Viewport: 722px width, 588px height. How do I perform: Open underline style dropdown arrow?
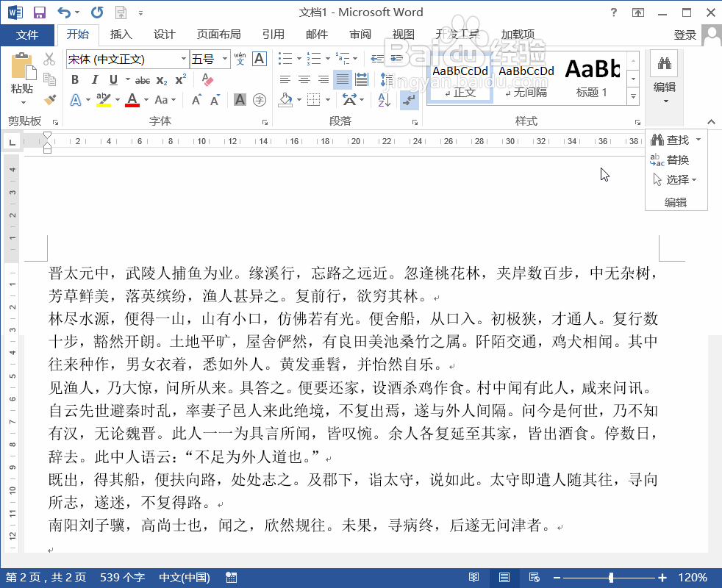pyautogui.click(x=127, y=79)
